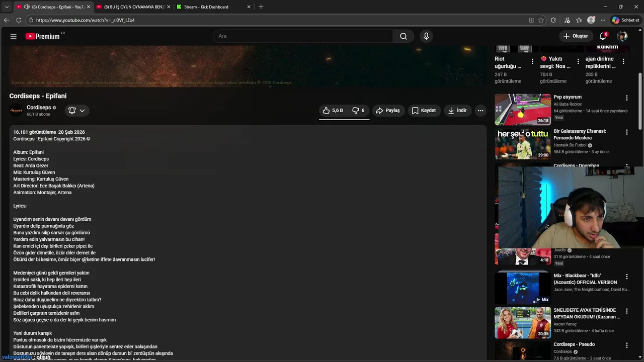644x362 pixels.
Task: Open options for Bir Galatasaray Efsanesi video
Action: (627, 132)
